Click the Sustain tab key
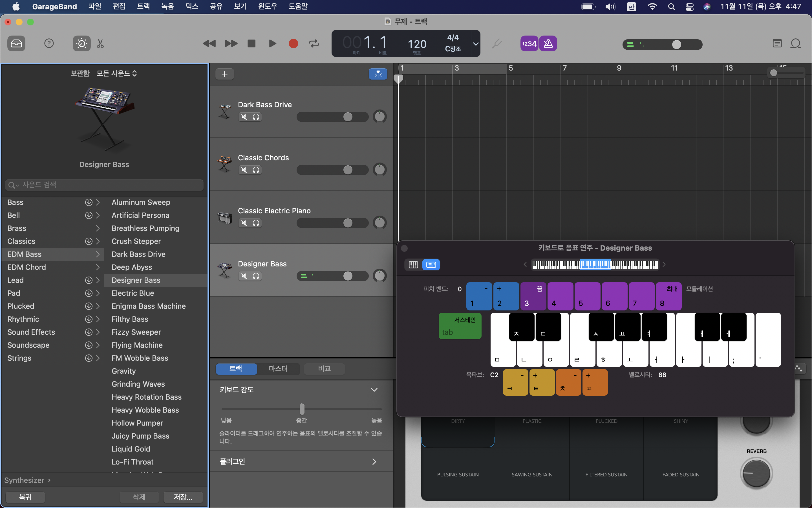812x508 pixels. (460, 326)
